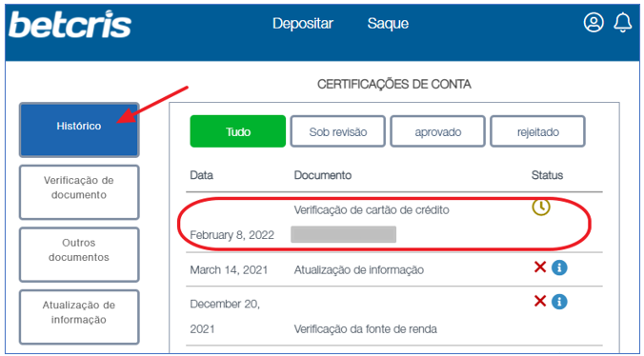Select the Tudo filter tab
The image size is (644, 356).
[238, 131]
